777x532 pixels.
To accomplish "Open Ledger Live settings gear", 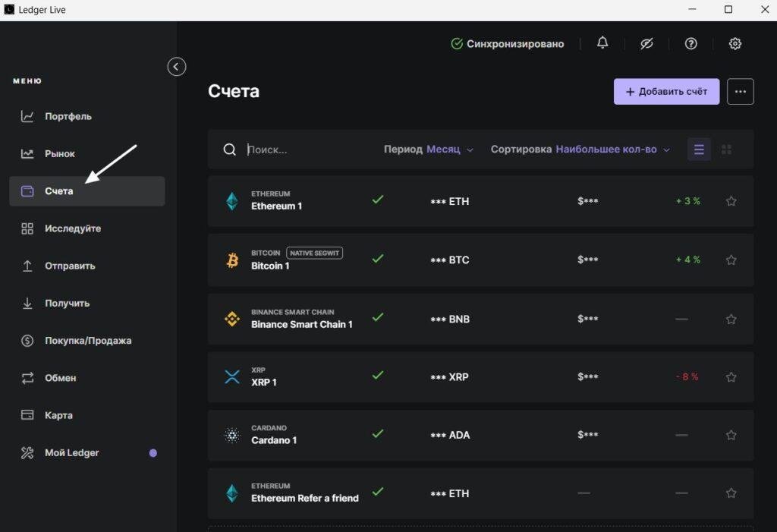I will pos(735,43).
